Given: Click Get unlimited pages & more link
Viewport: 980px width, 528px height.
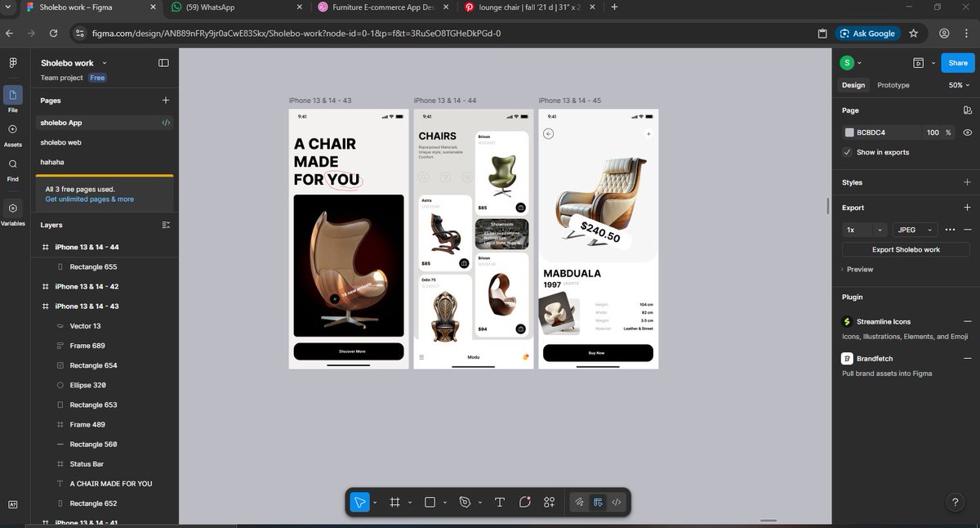Looking at the screenshot, I should pyautogui.click(x=90, y=199).
